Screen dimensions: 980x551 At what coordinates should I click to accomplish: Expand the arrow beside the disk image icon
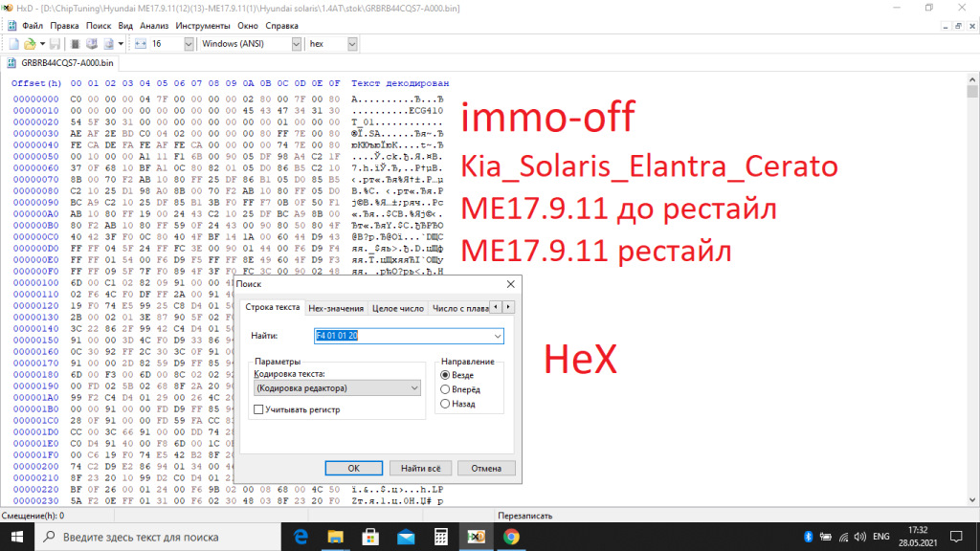coord(121,44)
